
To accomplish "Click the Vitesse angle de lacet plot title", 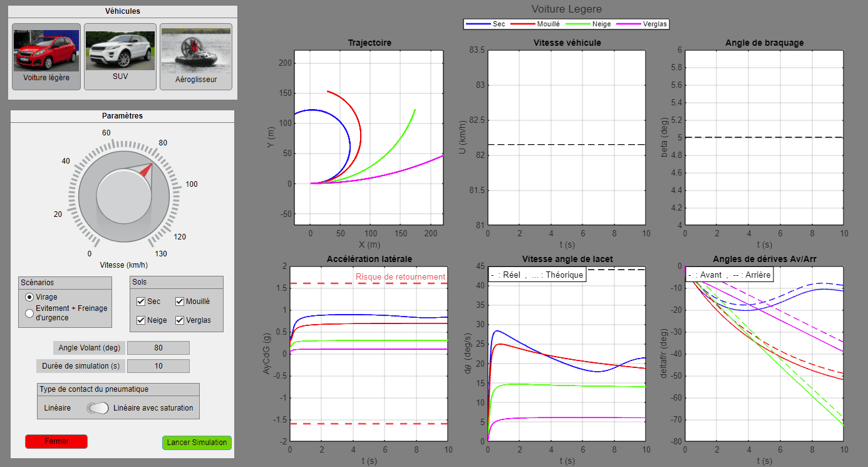I will (567, 259).
